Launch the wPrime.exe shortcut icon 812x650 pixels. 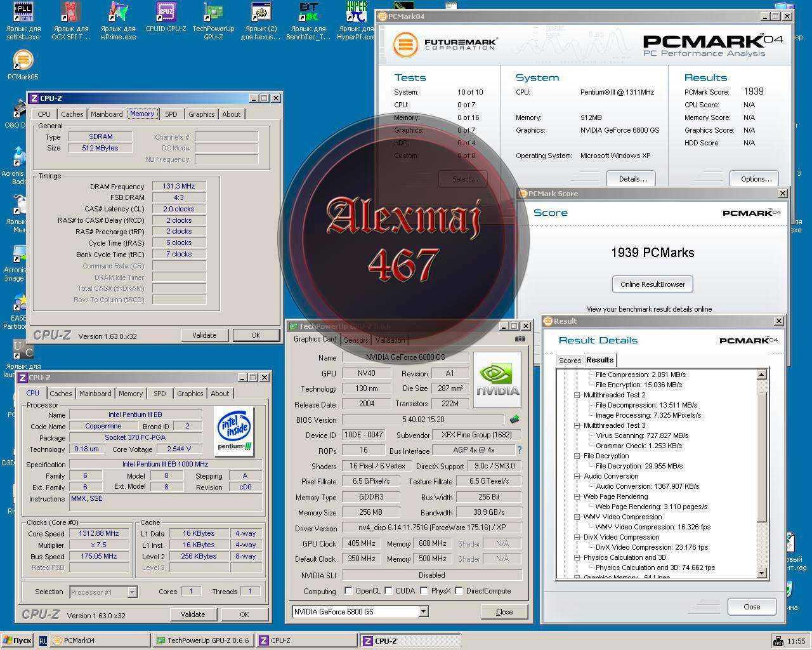point(118,20)
